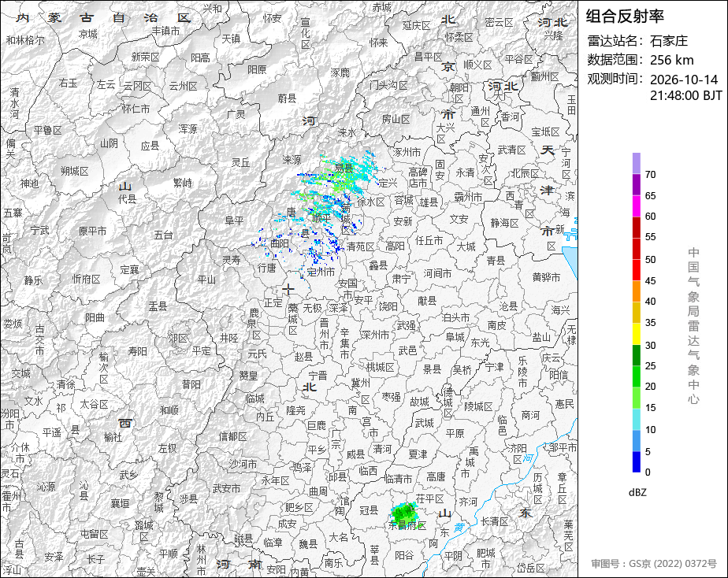Click the magenta 60–65 dBZ legend swatch

pyautogui.click(x=636, y=206)
